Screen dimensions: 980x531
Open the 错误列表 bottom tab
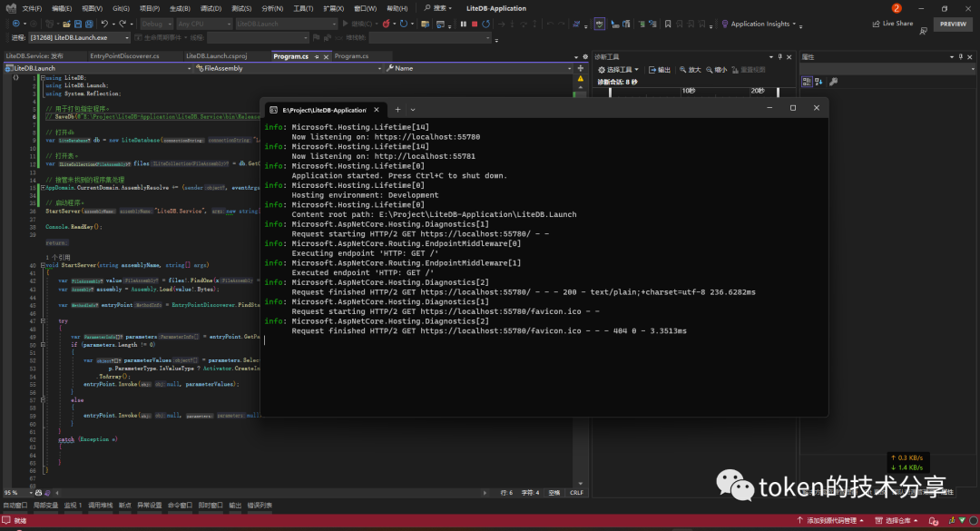260,506
